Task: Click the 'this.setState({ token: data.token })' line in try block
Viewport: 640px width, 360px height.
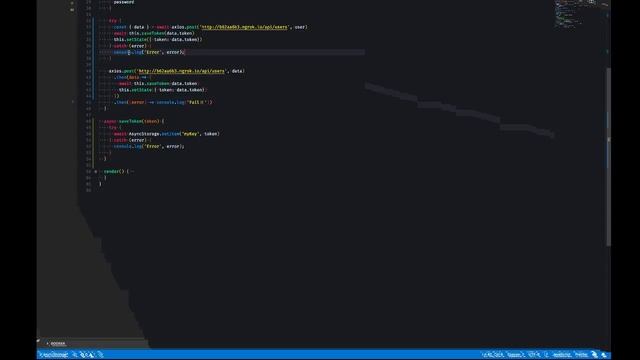Action: pyautogui.click(x=158, y=40)
